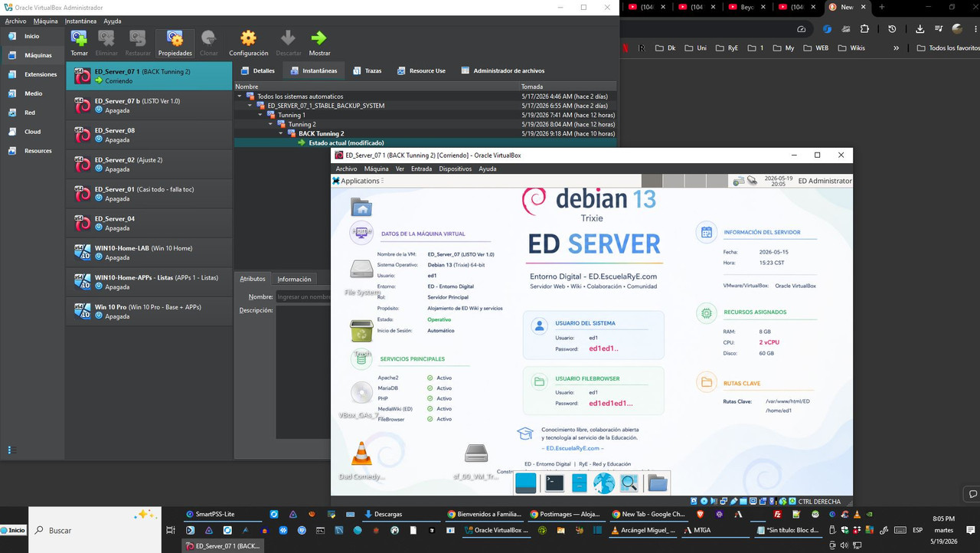The height and width of the screenshot is (553, 980).
Task: Collapse the BACK Tunning 2 snapshot node
Action: click(x=281, y=133)
